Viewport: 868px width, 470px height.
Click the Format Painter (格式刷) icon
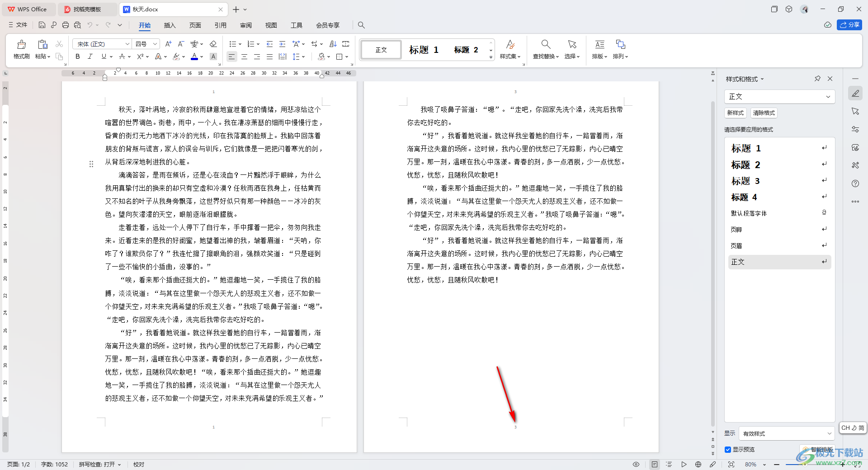[21, 45]
